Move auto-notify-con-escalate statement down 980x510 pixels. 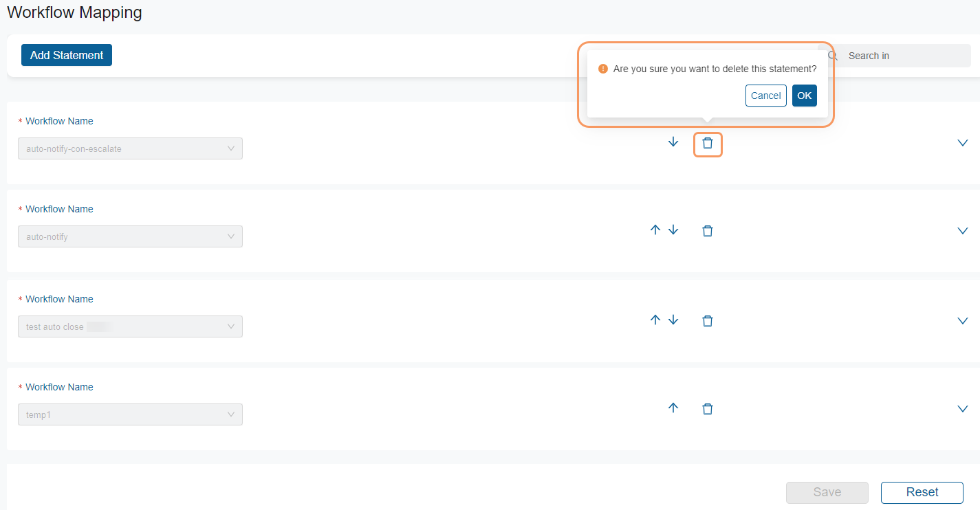click(673, 142)
